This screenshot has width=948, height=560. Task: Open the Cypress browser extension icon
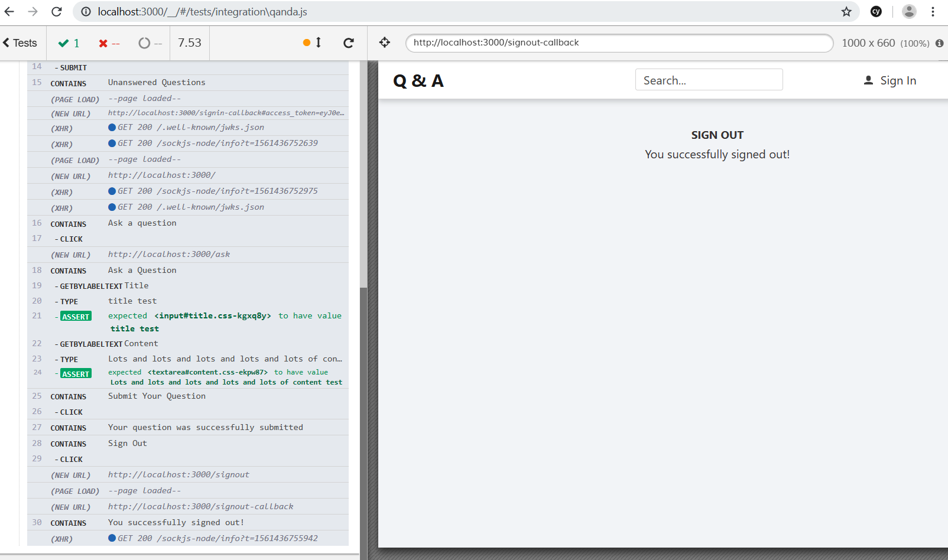[x=876, y=12]
